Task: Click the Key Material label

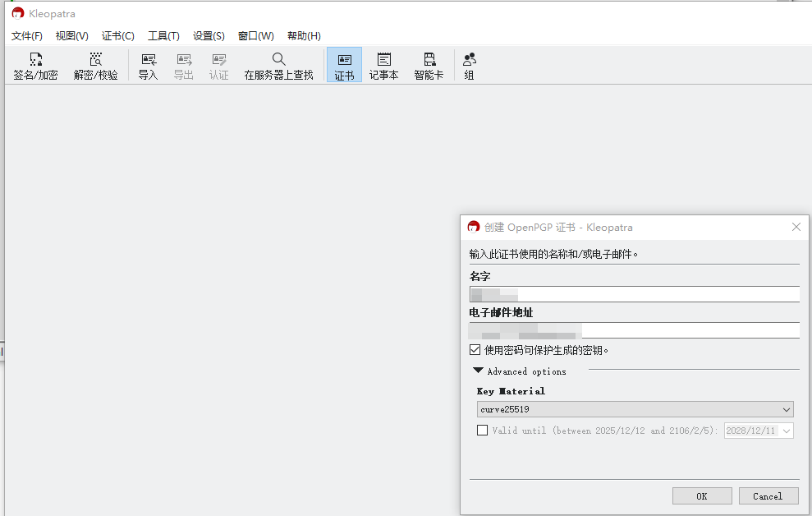Action: click(x=511, y=391)
